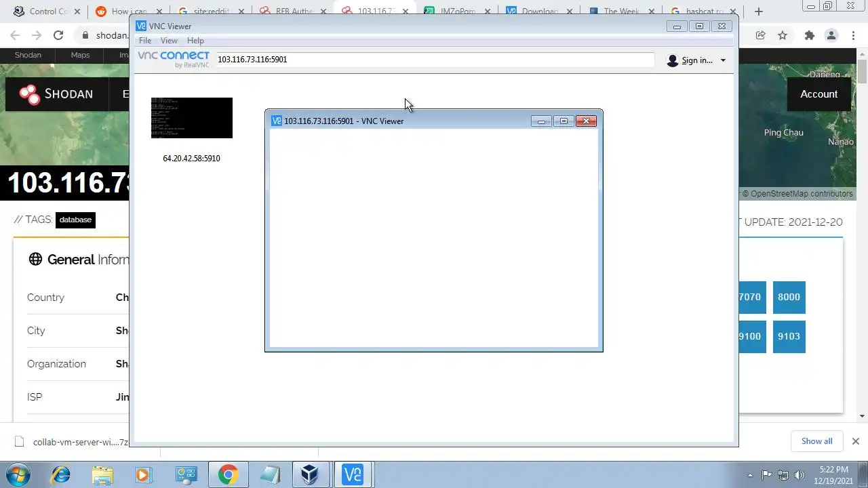The image size is (868, 488).
Task: Click the OpenStreetMap contributors link
Action: (x=802, y=194)
